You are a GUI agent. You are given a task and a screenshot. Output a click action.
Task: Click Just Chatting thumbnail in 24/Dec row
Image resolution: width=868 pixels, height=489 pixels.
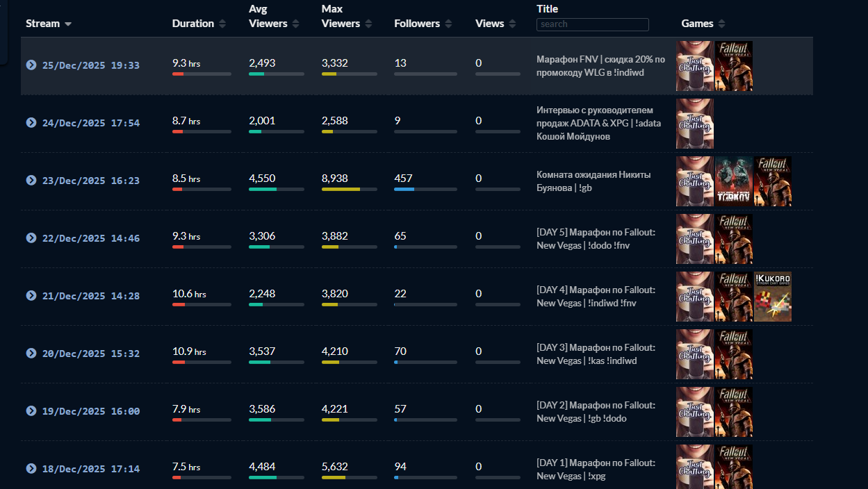[x=694, y=124]
